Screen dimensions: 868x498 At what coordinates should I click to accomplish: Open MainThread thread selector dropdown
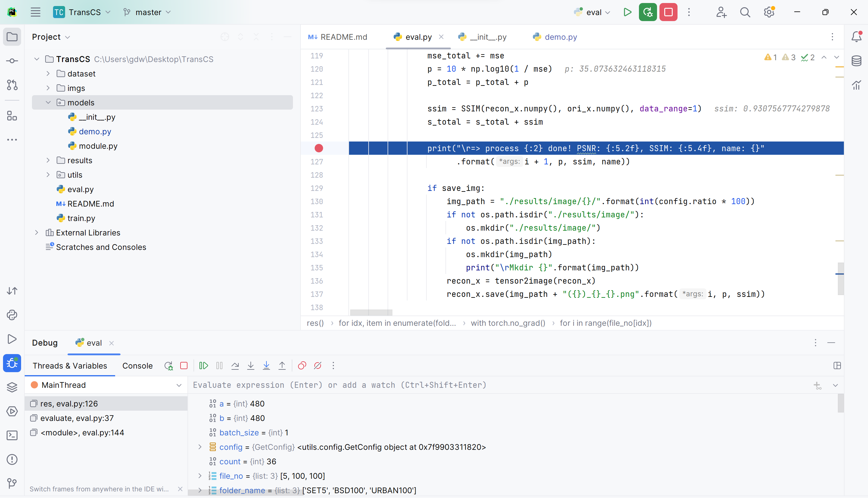click(x=106, y=385)
